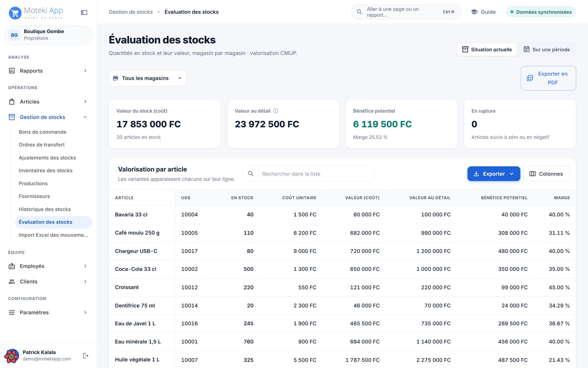Click the magnifier icon in the top search bar
The image size is (588, 368).
(359, 12)
